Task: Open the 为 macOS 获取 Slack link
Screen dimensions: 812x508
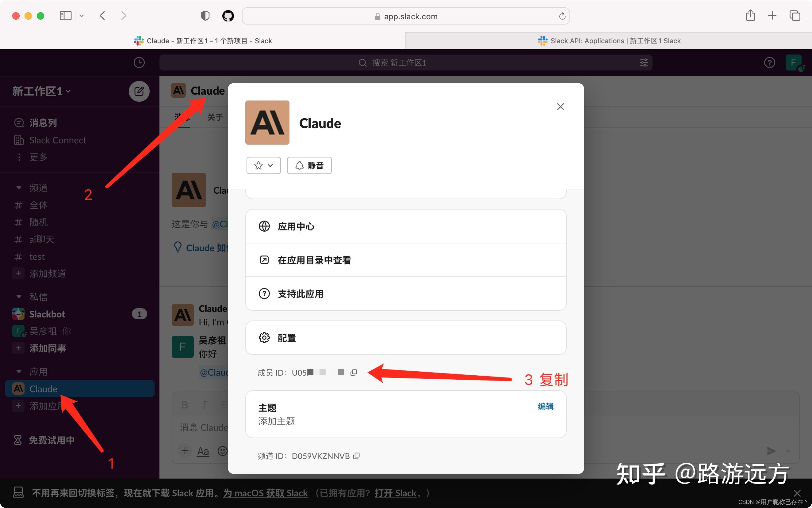Action: [265, 493]
